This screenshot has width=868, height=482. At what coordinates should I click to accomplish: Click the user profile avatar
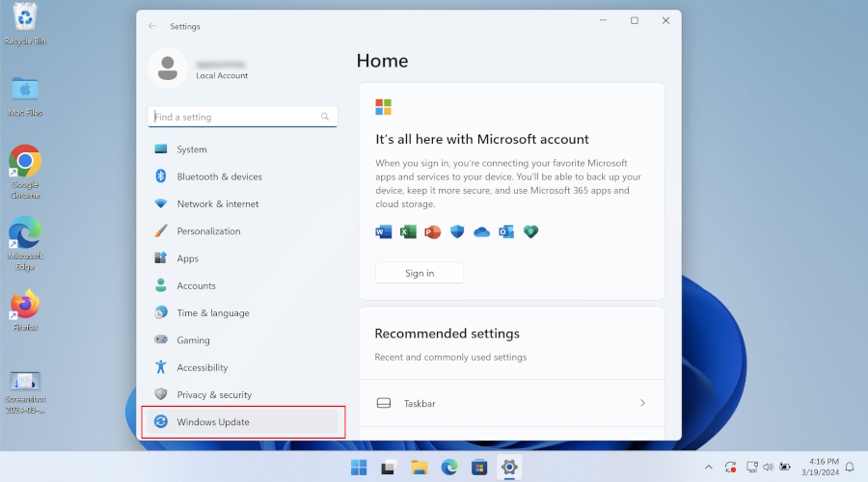[168, 68]
